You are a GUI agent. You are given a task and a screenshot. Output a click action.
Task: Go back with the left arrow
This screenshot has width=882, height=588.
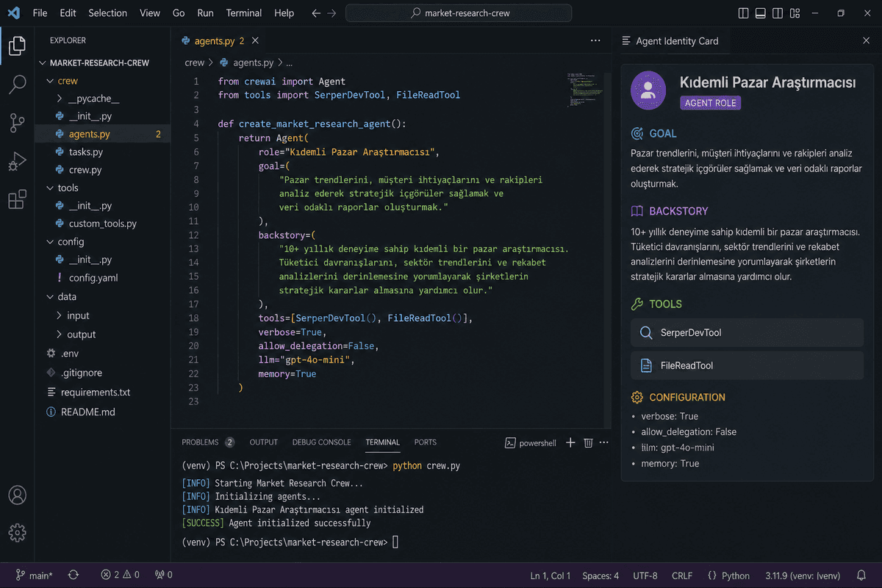tap(316, 13)
